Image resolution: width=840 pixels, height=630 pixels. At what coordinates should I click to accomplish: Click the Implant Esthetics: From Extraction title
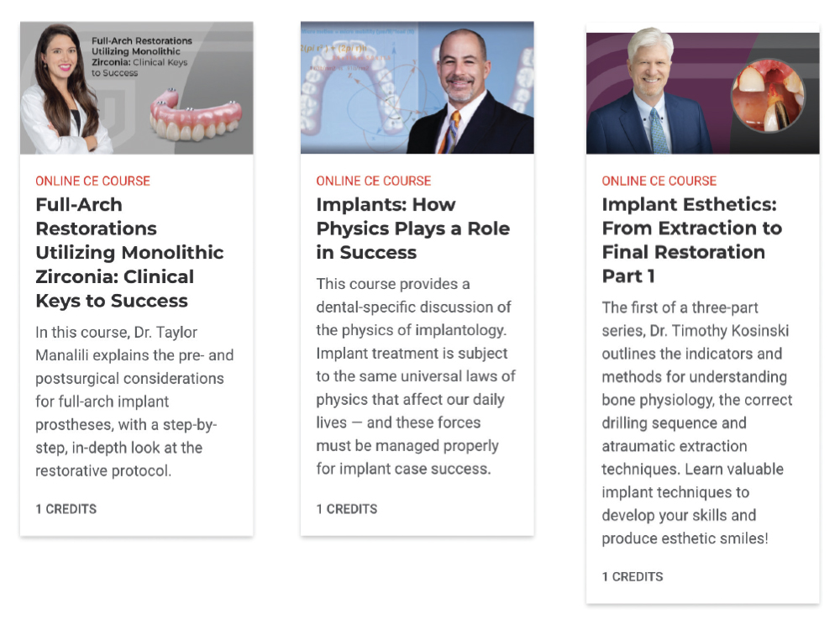[x=691, y=240]
